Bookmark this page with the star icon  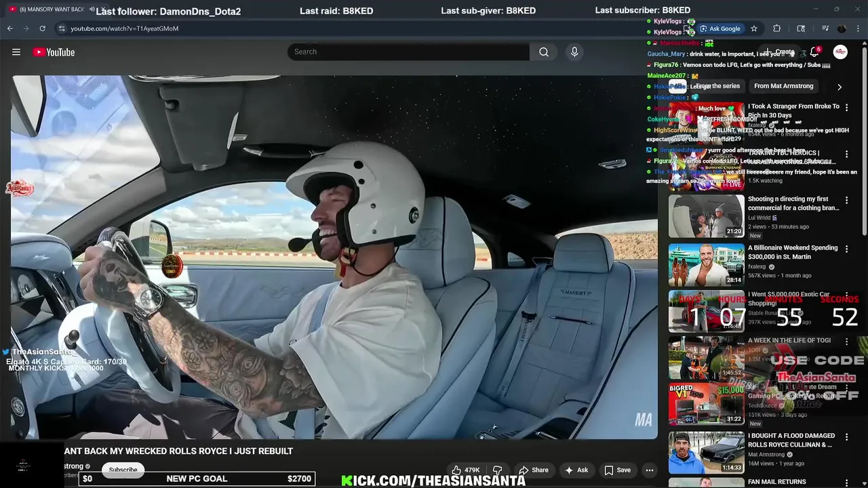tap(753, 28)
